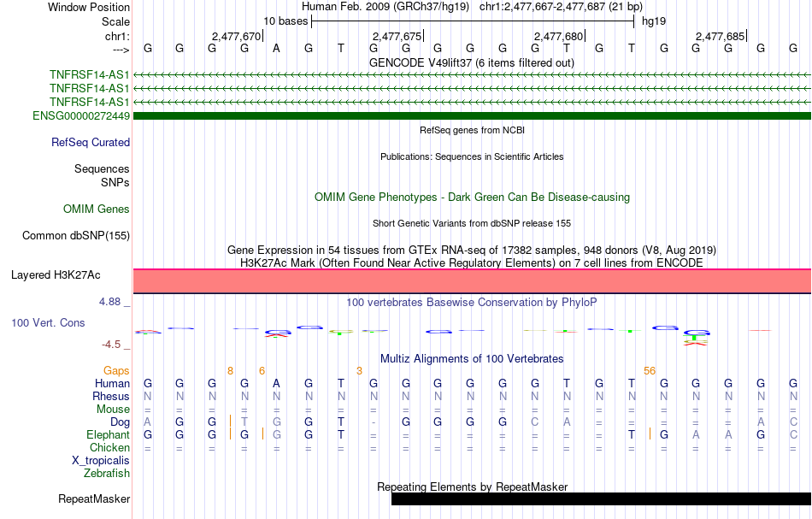Click the black RepeatMasker repeat element bar

click(601, 498)
